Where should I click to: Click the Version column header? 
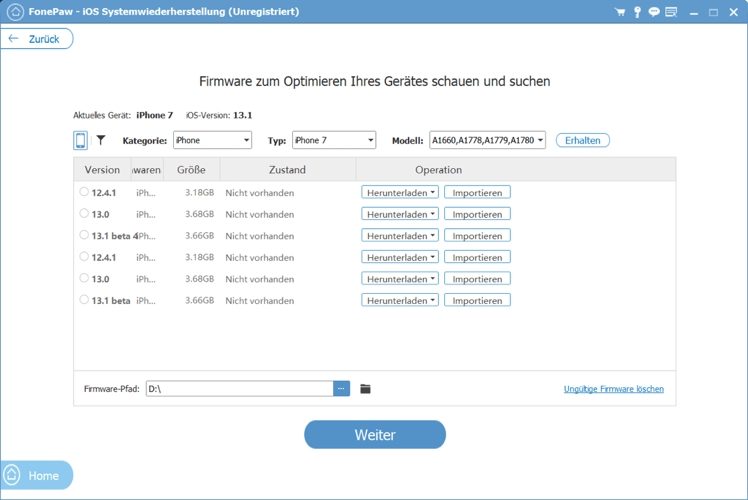click(102, 170)
